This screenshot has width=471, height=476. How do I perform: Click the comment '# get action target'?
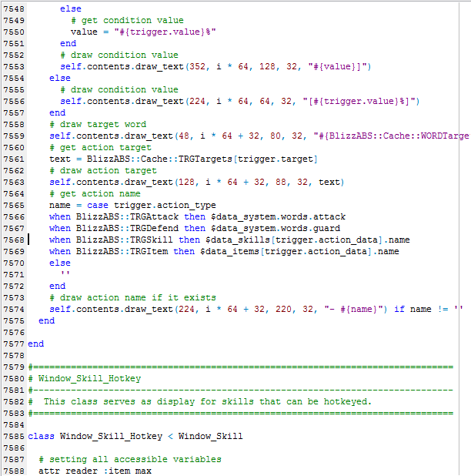coord(100,148)
